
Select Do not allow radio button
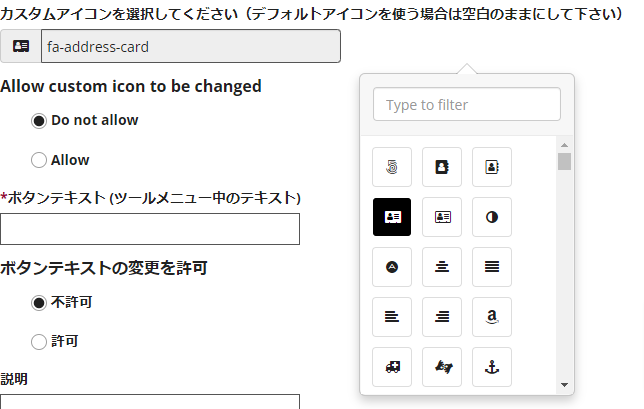point(39,121)
